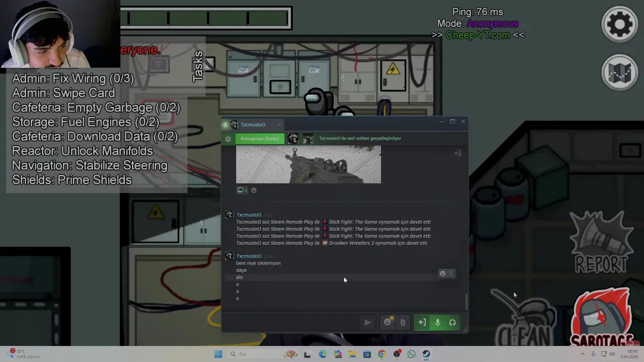Open WhatsApp from taskbar

[x=412, y=354]
